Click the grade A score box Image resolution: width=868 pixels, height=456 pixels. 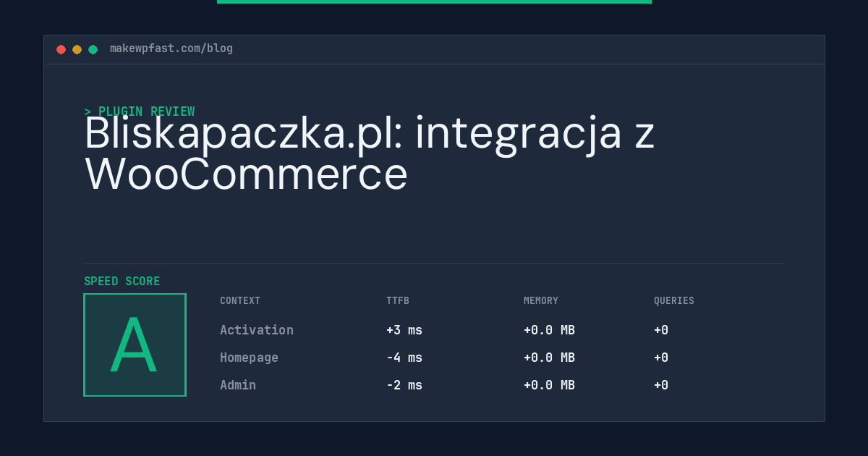(135, 345)
